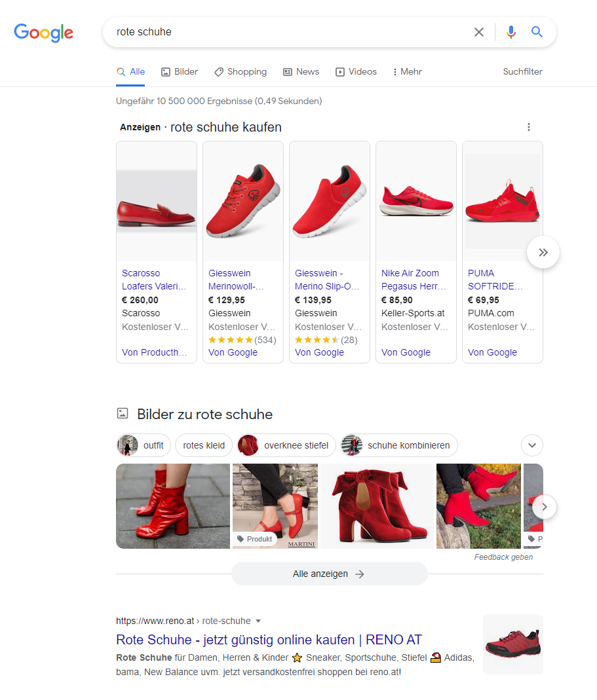Click Alle anzeigen button
597x700 pixels.
(x=330, y=574)
